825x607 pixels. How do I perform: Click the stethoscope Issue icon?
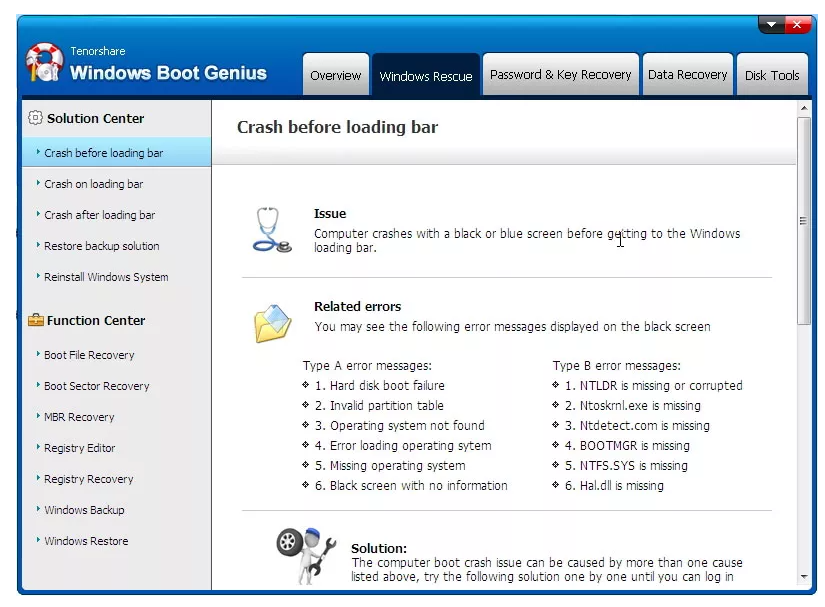point(270,229)
